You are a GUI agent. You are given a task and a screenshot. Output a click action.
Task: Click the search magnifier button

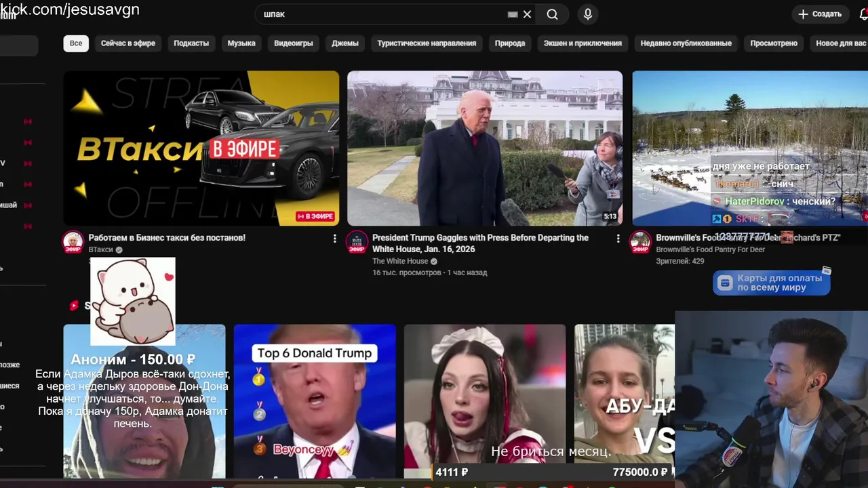[x=552, y=14]
